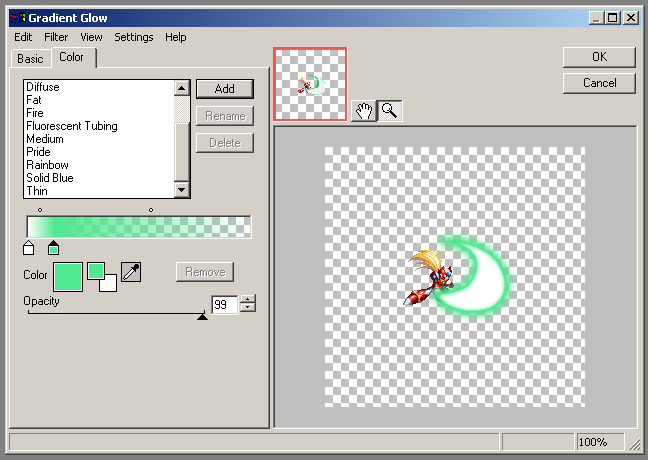Viewport: 648px width, 460px height.
Task: Select the white gradient color stop
Action: point(29,247)
